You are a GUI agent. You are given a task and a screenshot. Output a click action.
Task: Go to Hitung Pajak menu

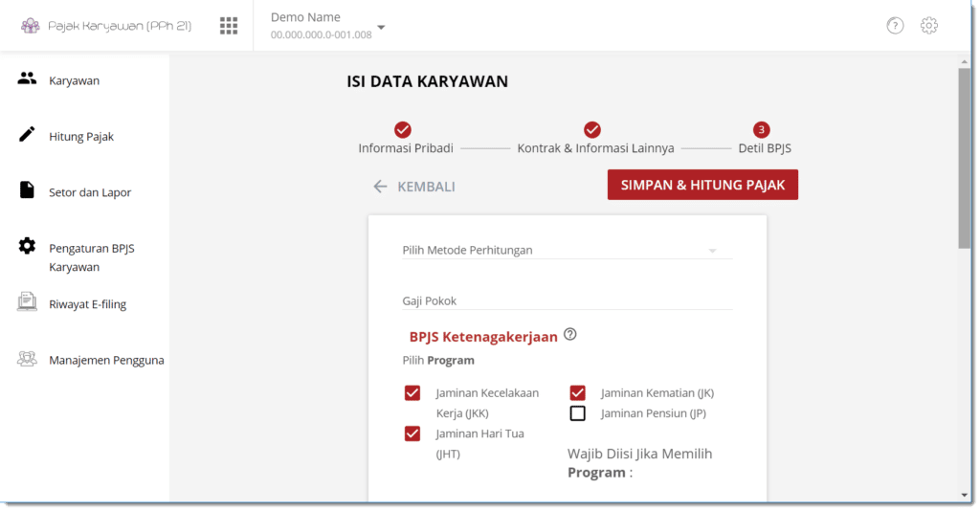click(81, 136)
